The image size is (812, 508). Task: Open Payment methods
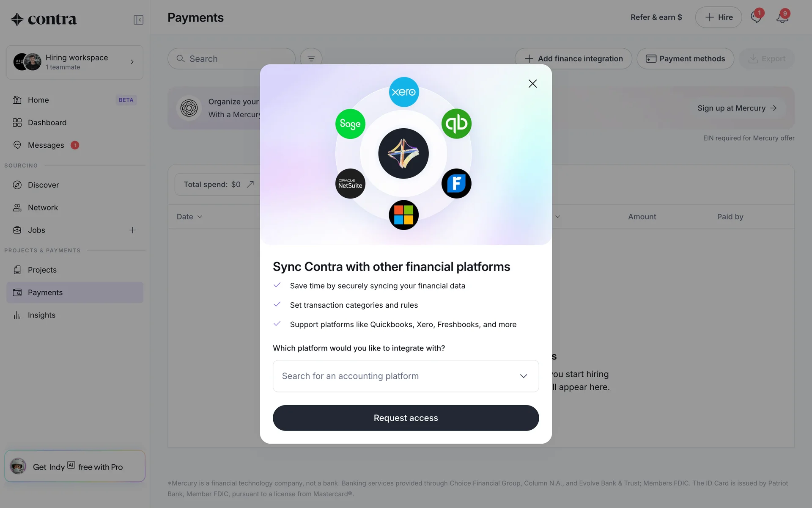point(685,59)
